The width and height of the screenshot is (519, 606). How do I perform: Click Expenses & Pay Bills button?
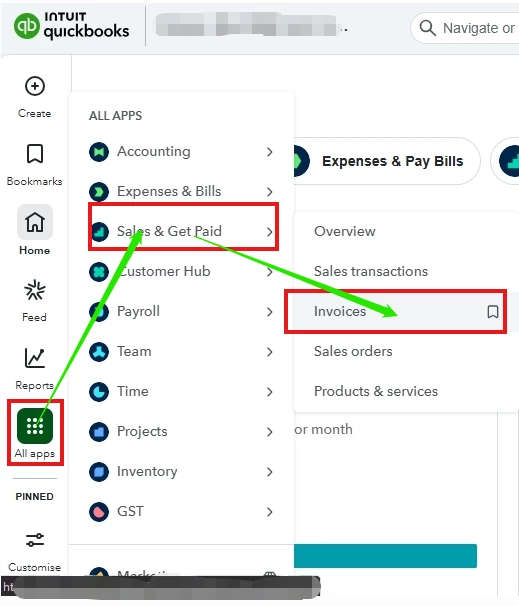pos(387,161)
